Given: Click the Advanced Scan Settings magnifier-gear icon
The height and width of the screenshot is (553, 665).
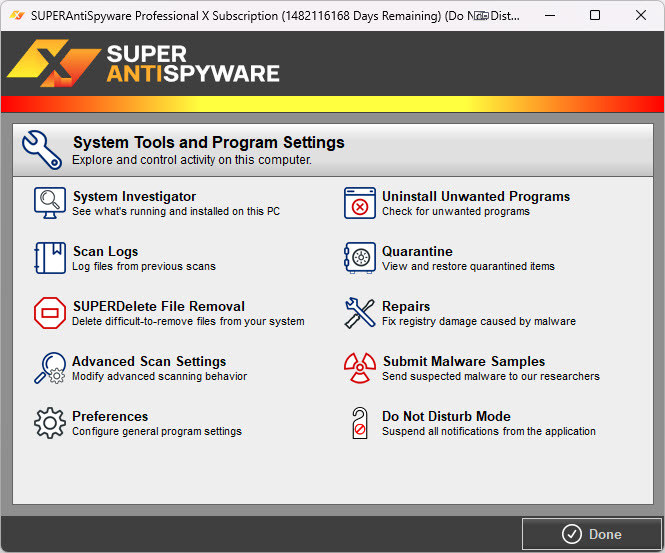Looking at the screenshot, I should pyautogui.click(x=49, y=368).
